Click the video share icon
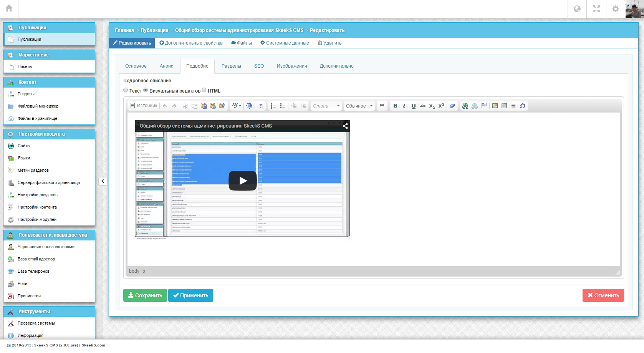Image resolution: width=644 pixels, height=353 pixels. [x=345, y=126]
